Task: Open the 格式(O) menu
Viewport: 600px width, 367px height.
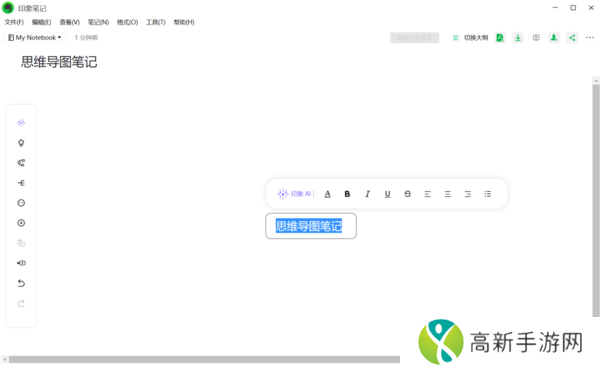Action: click(127, 22)
